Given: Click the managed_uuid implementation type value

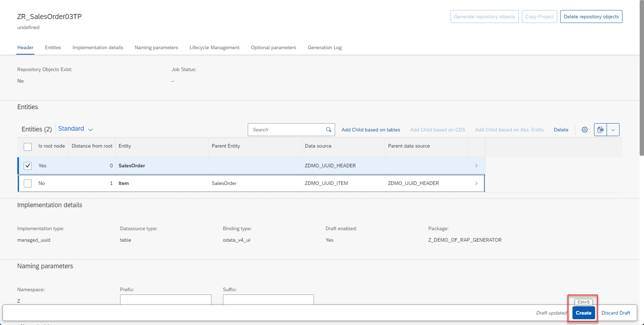Looking at the screenshot, I should [34, 240].
